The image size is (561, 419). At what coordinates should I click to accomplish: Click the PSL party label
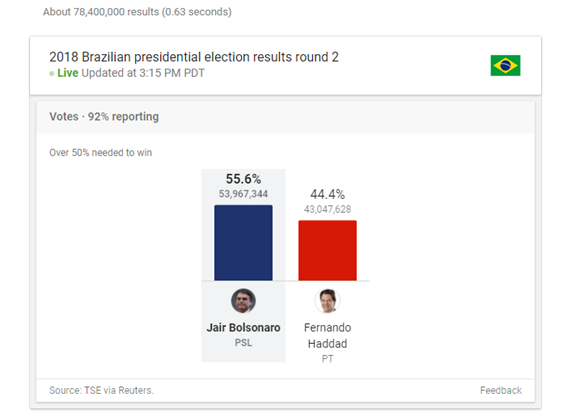243,343
